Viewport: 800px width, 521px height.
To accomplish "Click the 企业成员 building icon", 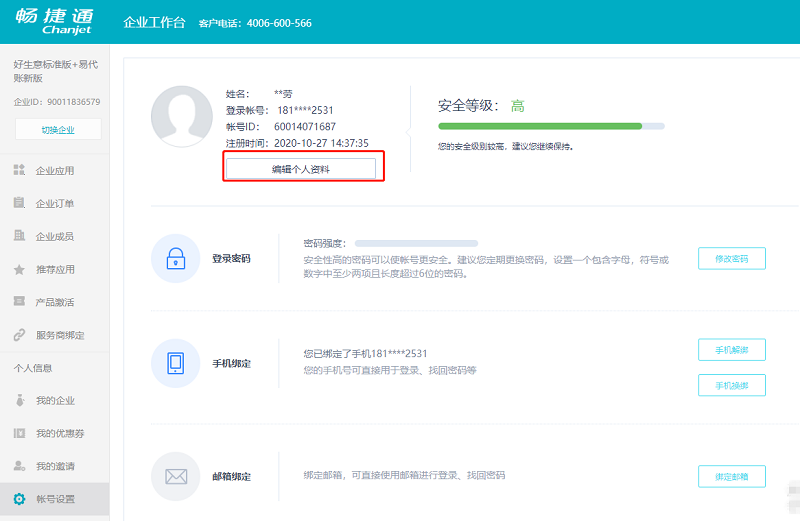I will point(19,235).
